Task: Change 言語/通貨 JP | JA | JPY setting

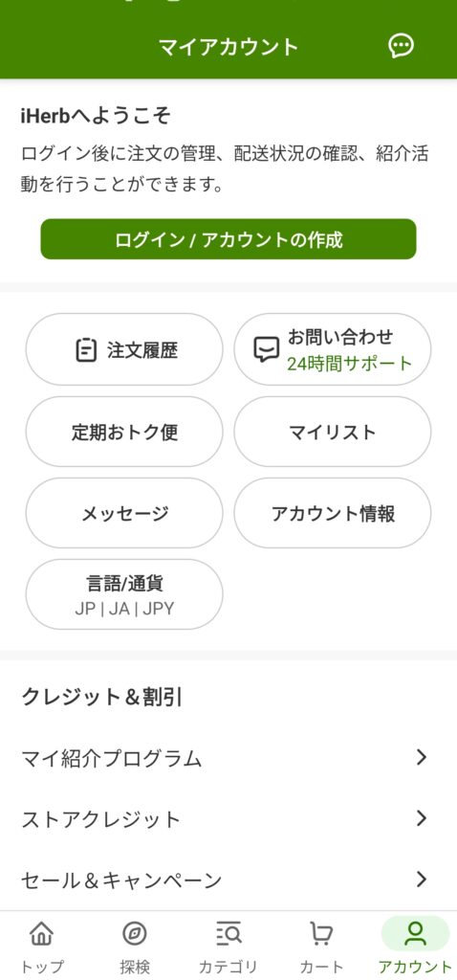Action: [x=124, y=594]
